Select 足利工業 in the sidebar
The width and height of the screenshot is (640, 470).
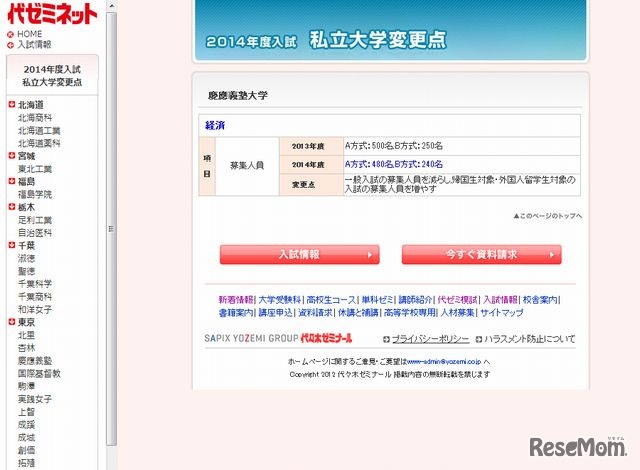coord(35,220)
